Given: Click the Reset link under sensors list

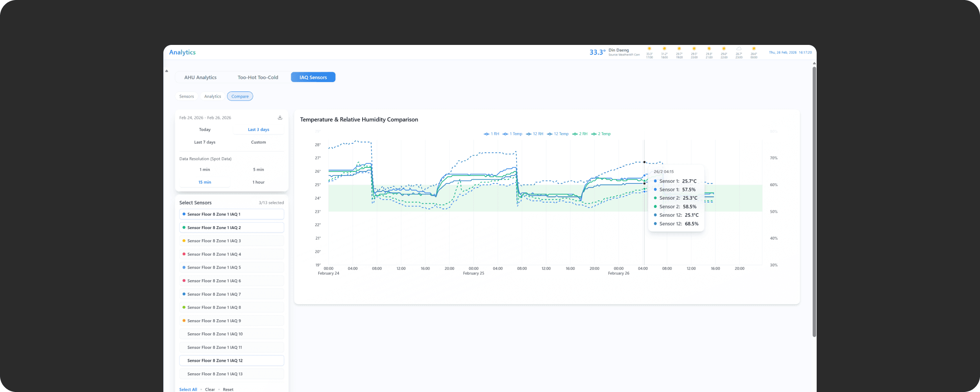Looking at the screenshot, I should [228, 390].
